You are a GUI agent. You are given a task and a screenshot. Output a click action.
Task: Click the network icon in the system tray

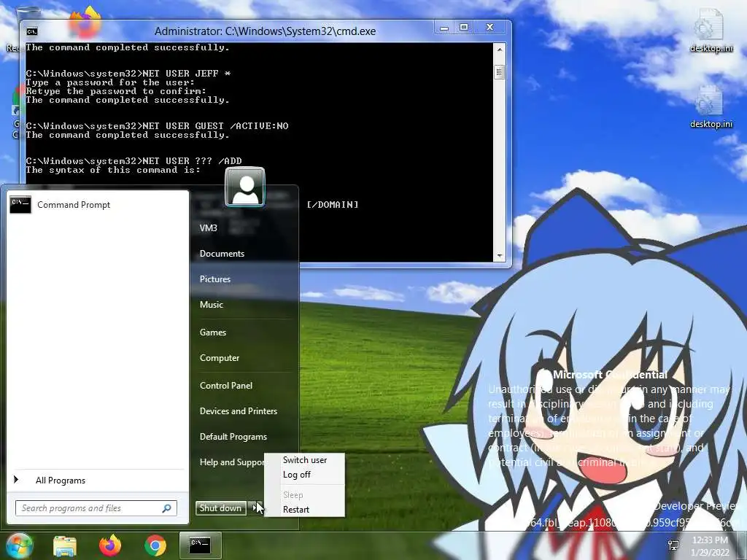click(673, 545)
